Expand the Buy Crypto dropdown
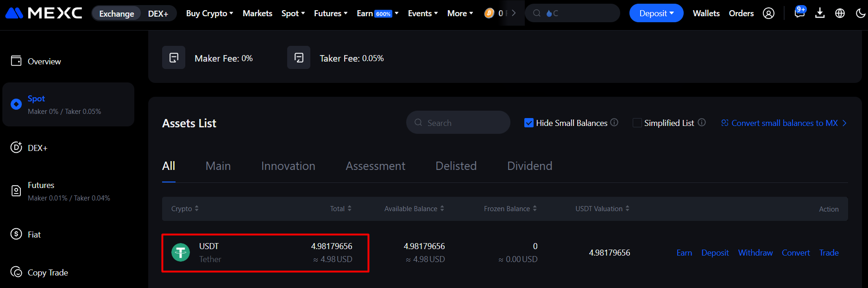The height and width of the screenshot is (288, 868). [x=209, y=13]
